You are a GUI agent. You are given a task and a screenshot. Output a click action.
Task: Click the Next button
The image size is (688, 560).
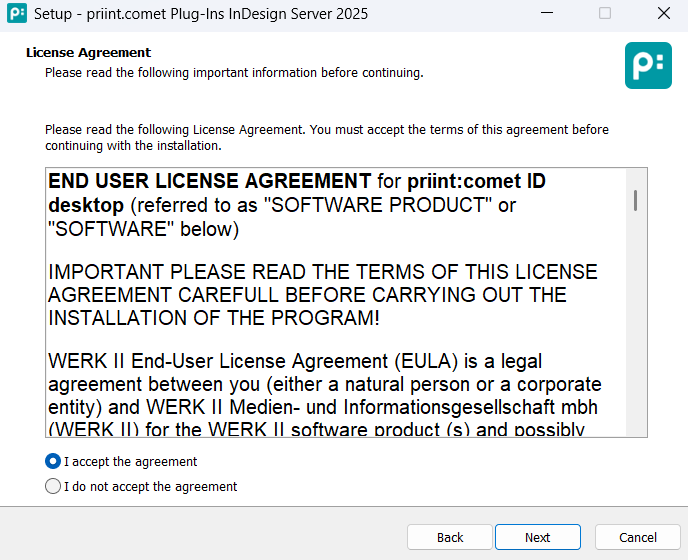click(x=538, y=537)
